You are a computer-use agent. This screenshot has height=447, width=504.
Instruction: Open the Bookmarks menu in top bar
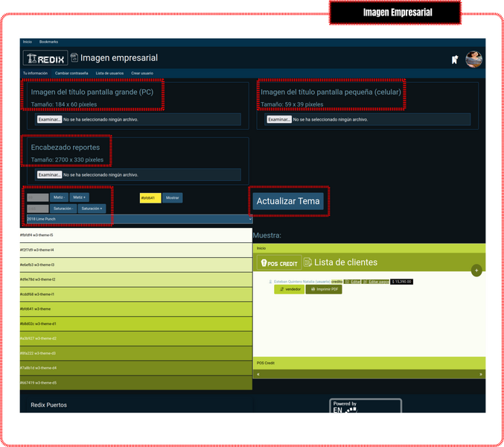pyautogui.click(x=48, y=42)
